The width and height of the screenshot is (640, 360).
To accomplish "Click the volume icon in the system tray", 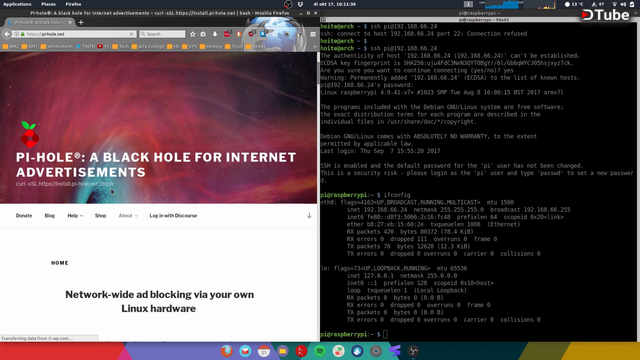I will tap(623, 4).
